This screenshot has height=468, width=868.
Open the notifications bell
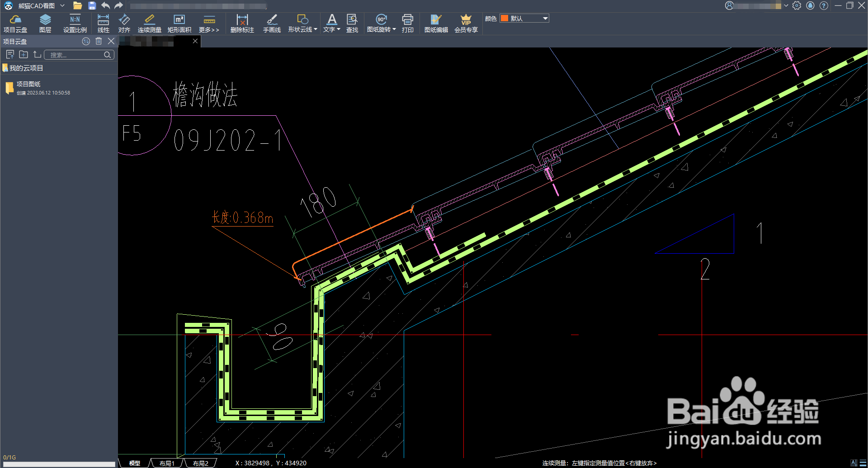[x=811, y=5]
